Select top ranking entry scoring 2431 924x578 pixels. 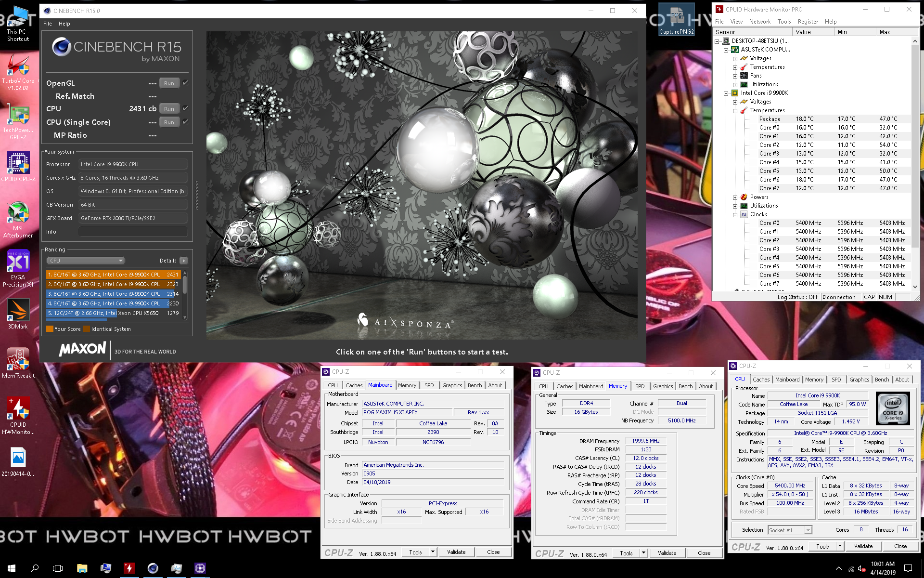[113, 275]
